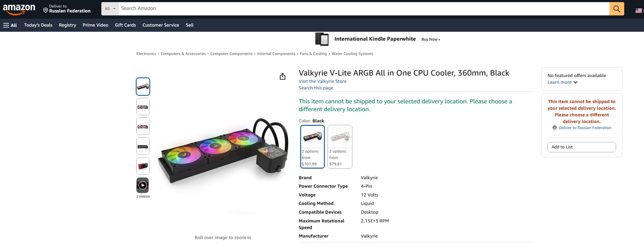Play the product video thumbnail
Viewport: 644px width, 246px height.
(x=143, y=185)
